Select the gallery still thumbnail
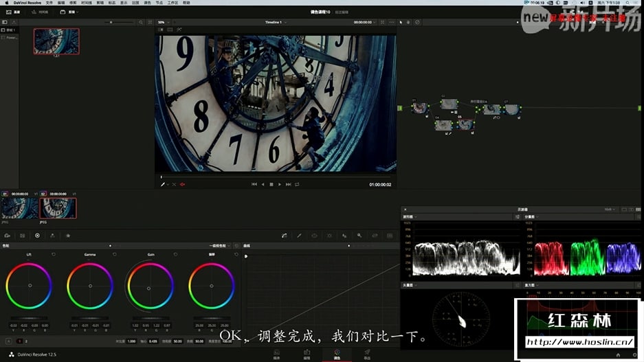Screen dimensions: 644x362 (x=56, y=41)
